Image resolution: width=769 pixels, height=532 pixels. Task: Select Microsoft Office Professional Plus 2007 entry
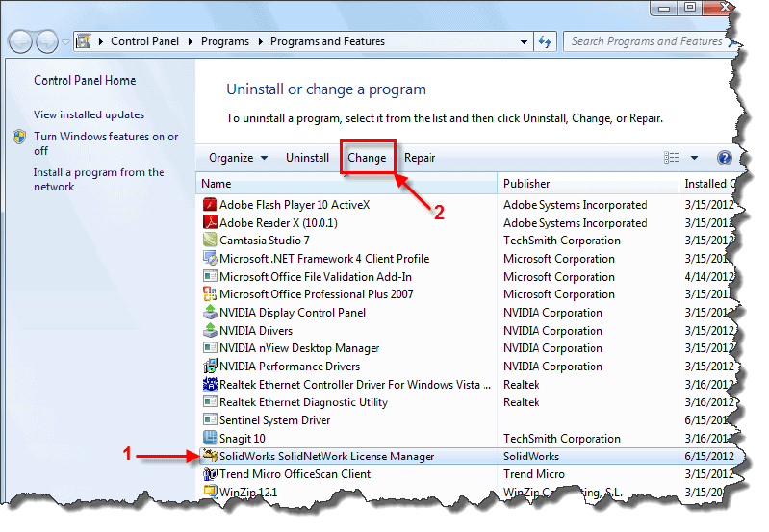(x=316, y=294)
